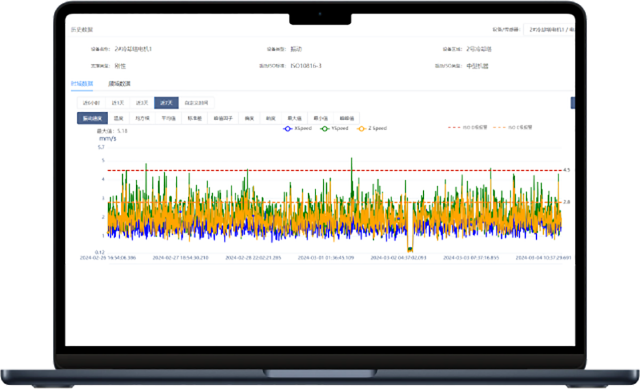Toggle the YSpeed series in legend
Screen dimensions: 640x389
click(x=334, y=128)
